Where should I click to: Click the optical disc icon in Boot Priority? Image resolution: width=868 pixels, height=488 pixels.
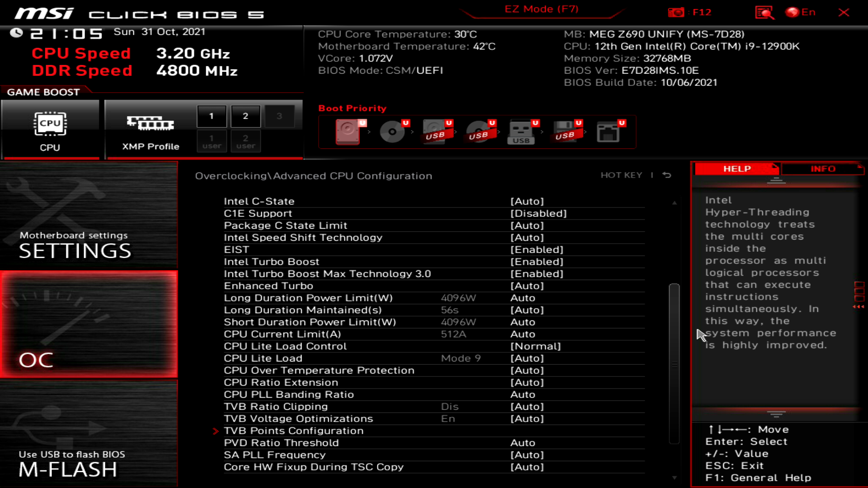(392, 132)
